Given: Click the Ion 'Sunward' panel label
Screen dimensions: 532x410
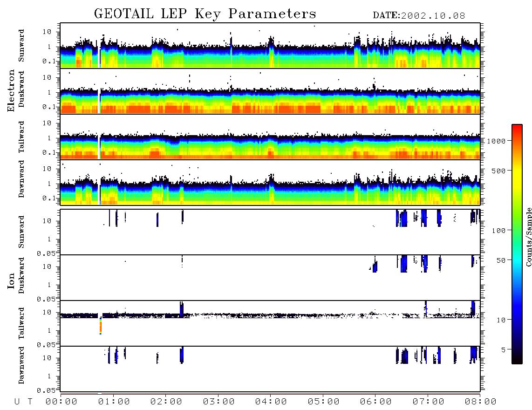Looking at the screenshot, I should (x=21, y=232).
